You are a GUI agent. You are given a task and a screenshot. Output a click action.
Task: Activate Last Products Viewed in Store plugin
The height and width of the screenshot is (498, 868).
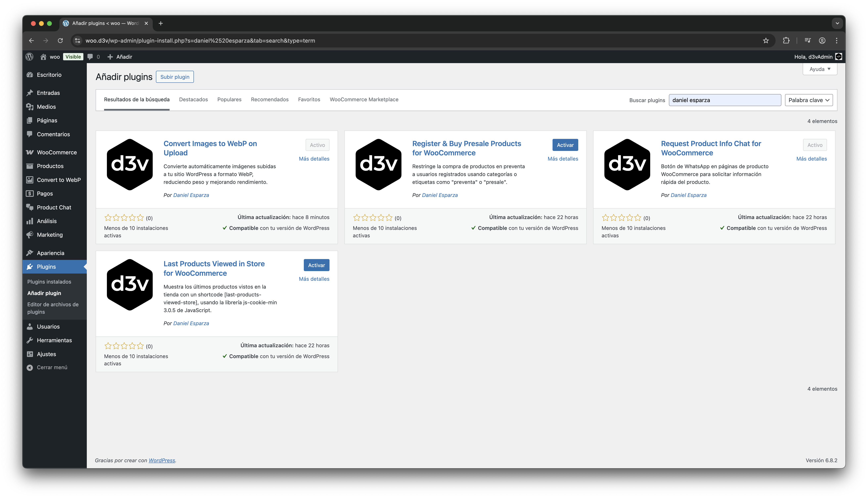coord(316,265)
